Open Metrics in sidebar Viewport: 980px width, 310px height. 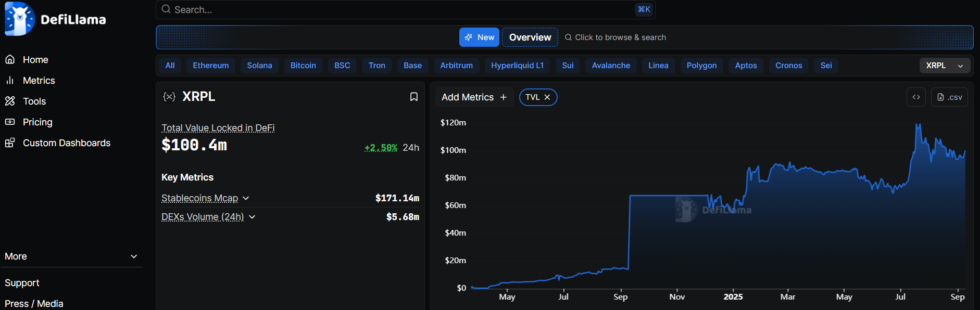coord(39,81)
